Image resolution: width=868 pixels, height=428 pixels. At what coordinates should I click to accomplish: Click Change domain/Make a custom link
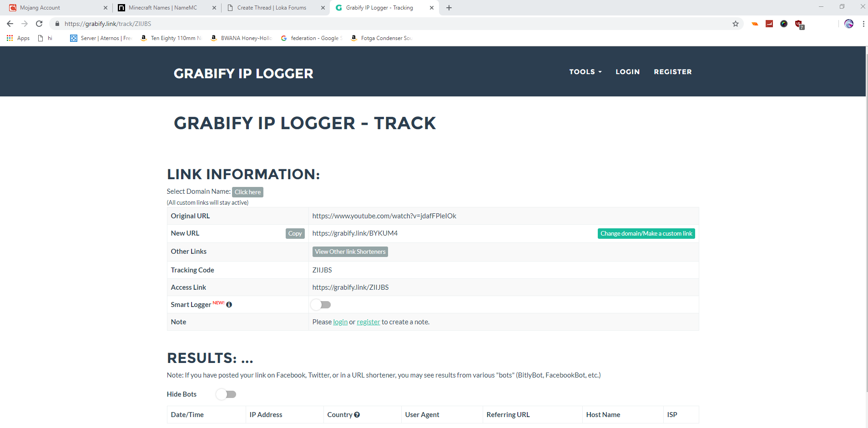(x=646, y=233)
